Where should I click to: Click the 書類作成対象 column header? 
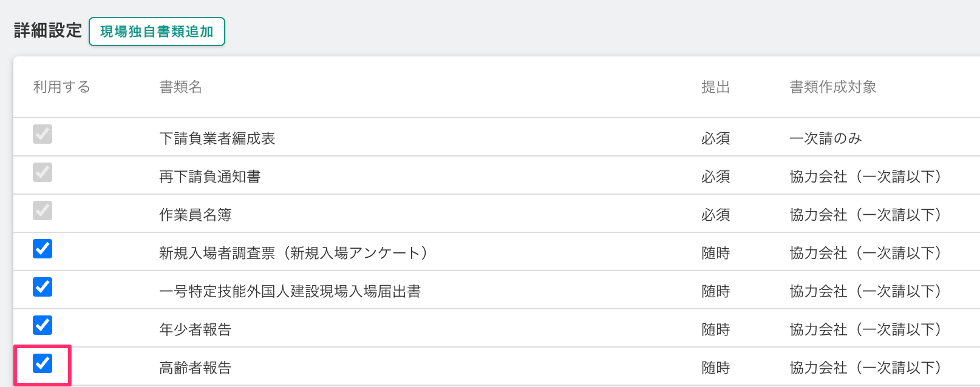point(832,87)
